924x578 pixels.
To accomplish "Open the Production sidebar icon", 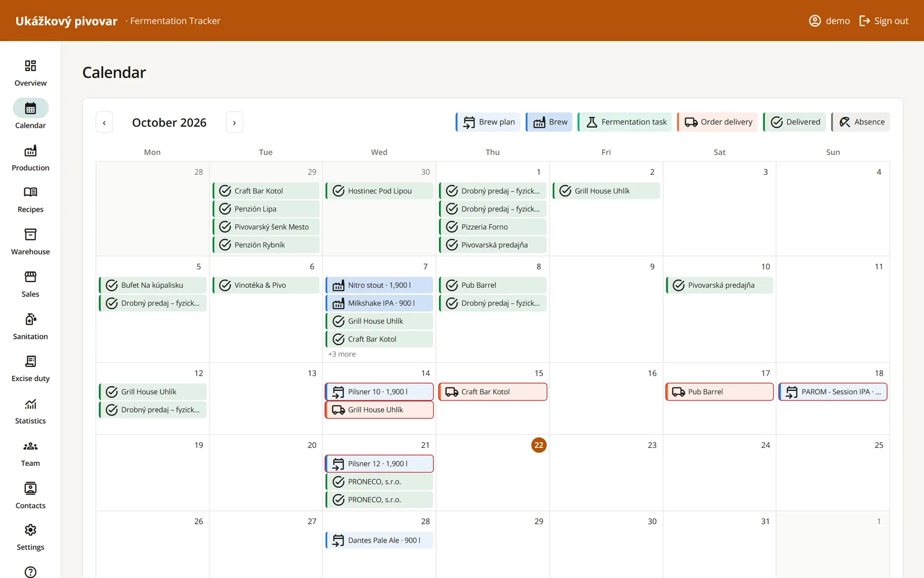I will click(x=31, y=151).
